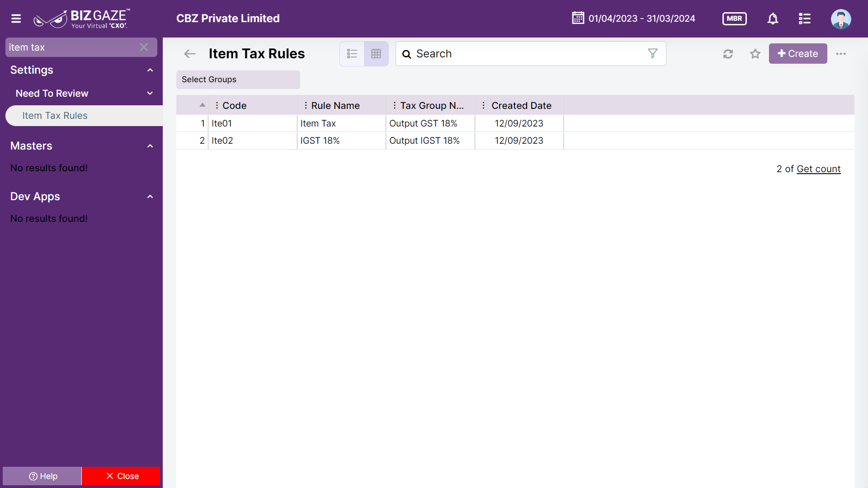868x488 pixels.
Task: Click the financial year date range text
Action: (x=642, y=19)
